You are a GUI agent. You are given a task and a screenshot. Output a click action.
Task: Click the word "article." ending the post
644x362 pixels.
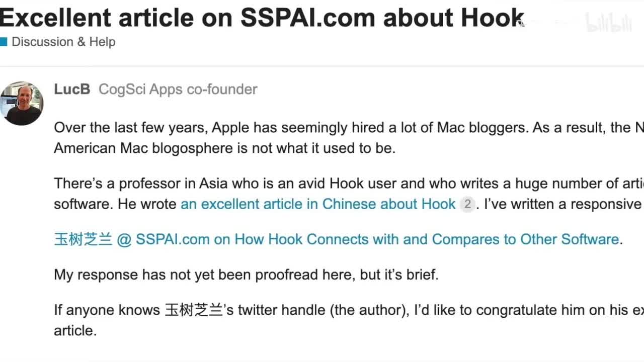pos(75,331)
